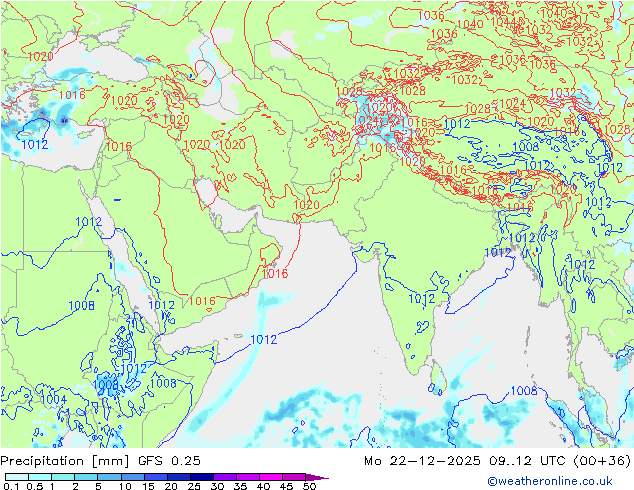Select the 25–30 mm dark blue swatch

(201, 477)
